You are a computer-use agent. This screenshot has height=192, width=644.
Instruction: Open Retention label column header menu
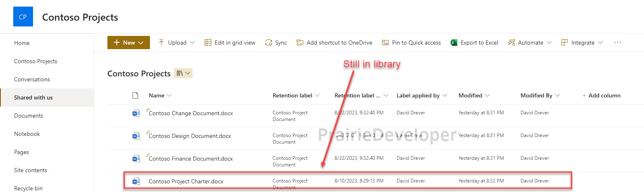(x=296, y=95)
